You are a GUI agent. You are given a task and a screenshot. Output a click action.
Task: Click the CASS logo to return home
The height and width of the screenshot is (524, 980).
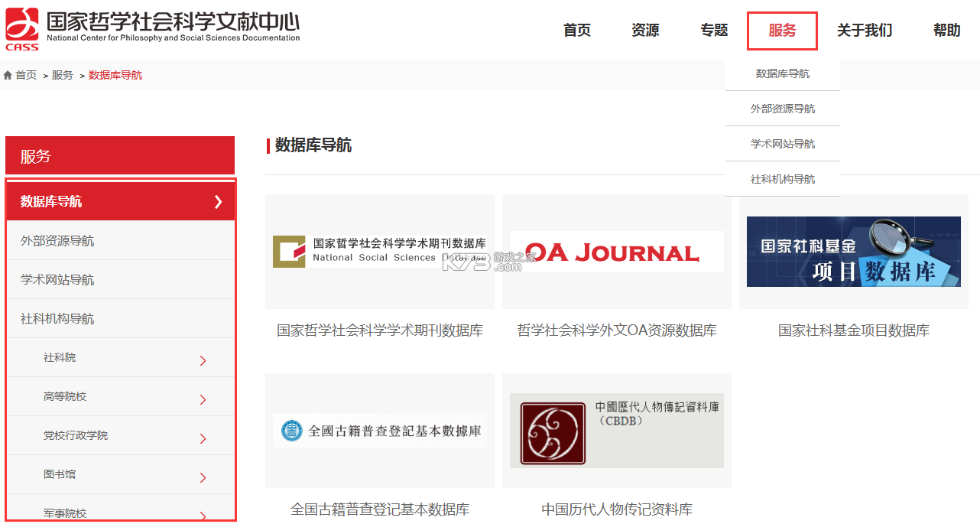point(22,27)
